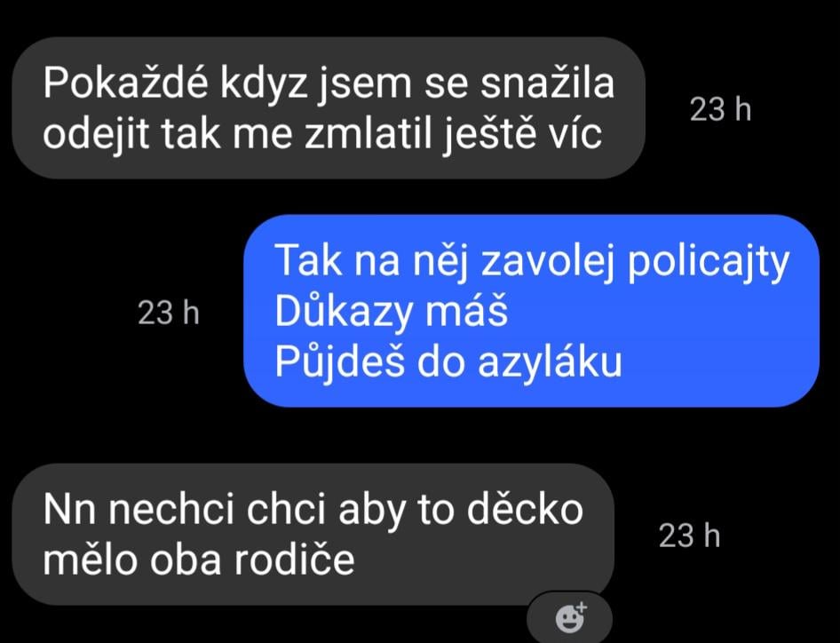
Task: Select the word "děcko" in the last message
Action: click(525, 509)
